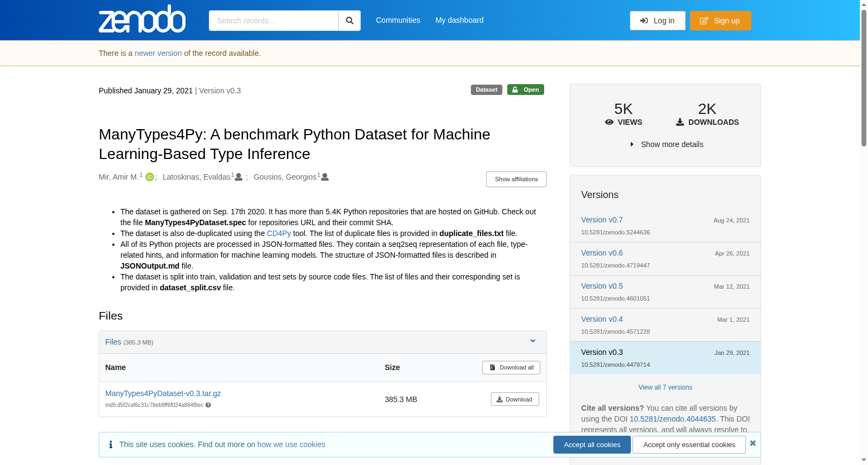The height and width of the screenshot is (465, 868).
Task: Focus the Search records input field
Action: (273, 21)
